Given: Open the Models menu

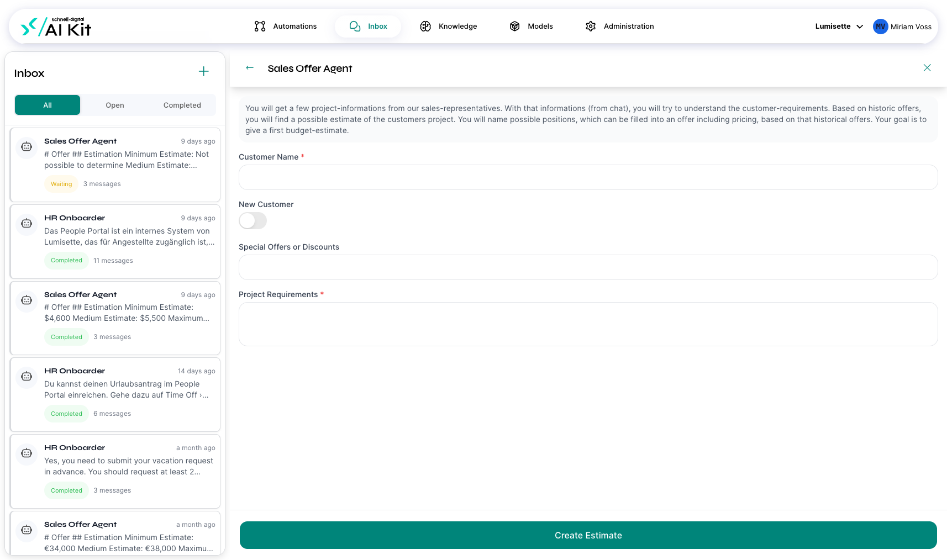Looking at the screenshot, I should click(531, 26).
